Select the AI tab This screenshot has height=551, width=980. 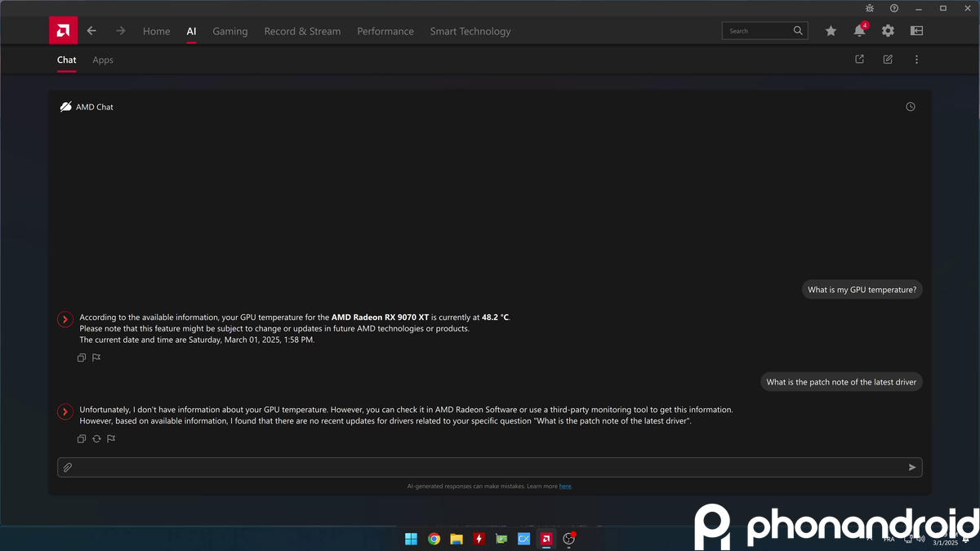(191, 31)
